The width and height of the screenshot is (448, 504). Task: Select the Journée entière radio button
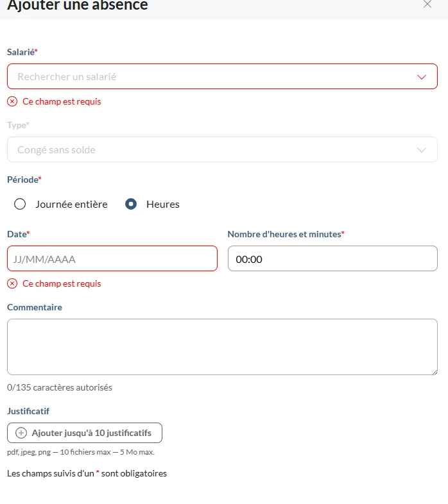pos(20,205)
